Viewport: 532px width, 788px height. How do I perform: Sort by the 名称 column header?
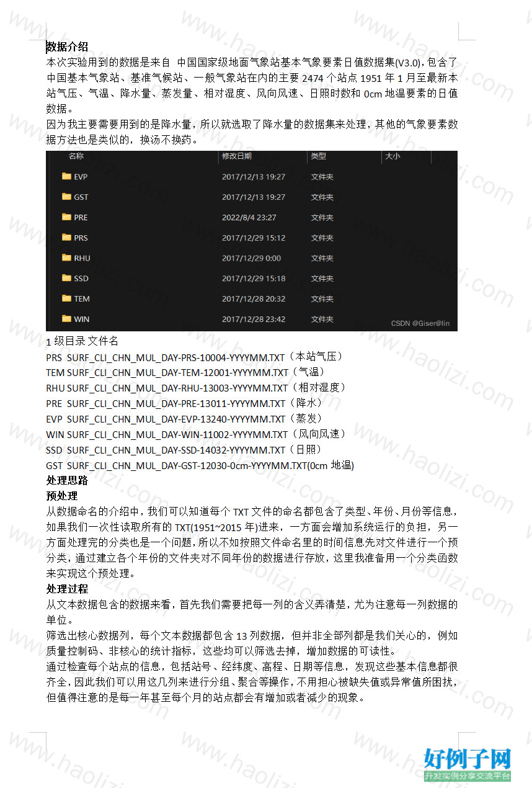(76, 156)
